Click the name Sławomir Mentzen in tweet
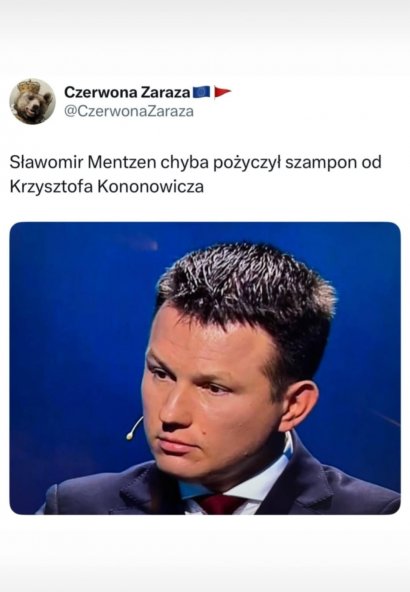 coord(83,162)
